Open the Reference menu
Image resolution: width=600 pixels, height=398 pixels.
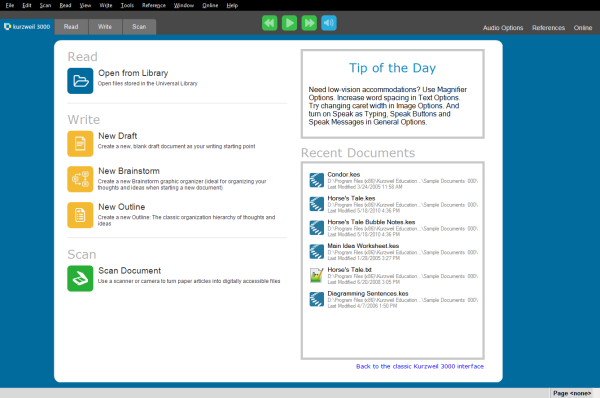coord(154,5)
